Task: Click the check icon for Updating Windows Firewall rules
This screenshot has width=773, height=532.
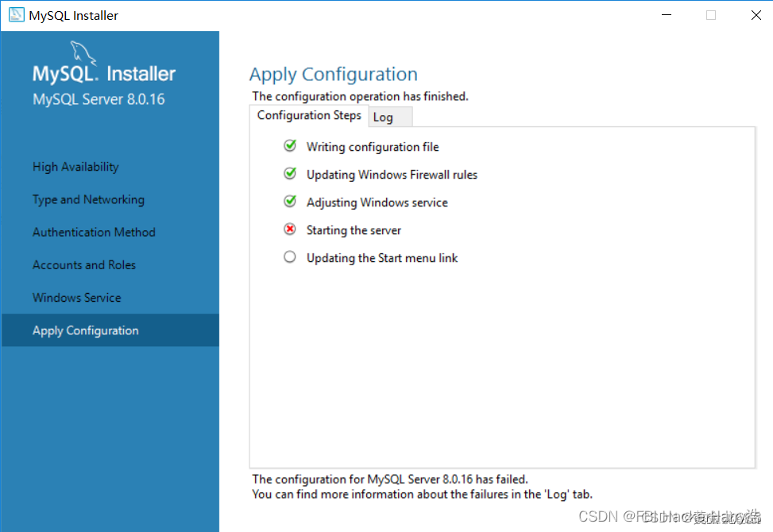Action: pos(290,174)
